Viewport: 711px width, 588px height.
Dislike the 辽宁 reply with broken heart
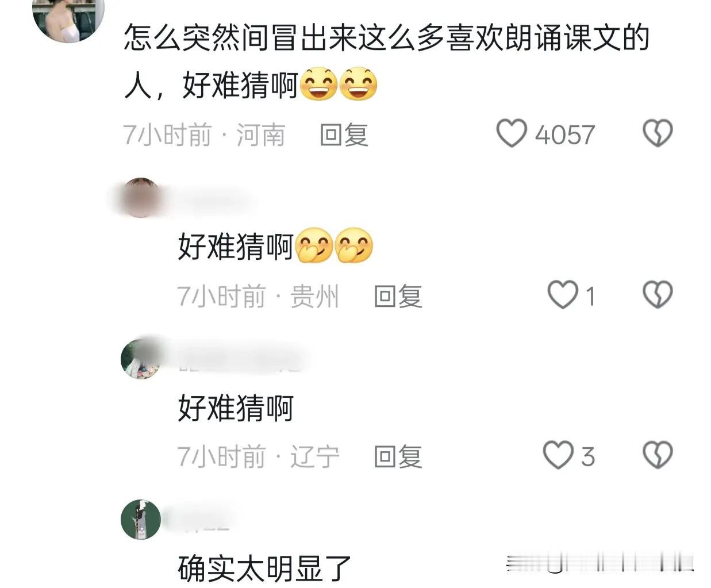(x=657, y=455)
